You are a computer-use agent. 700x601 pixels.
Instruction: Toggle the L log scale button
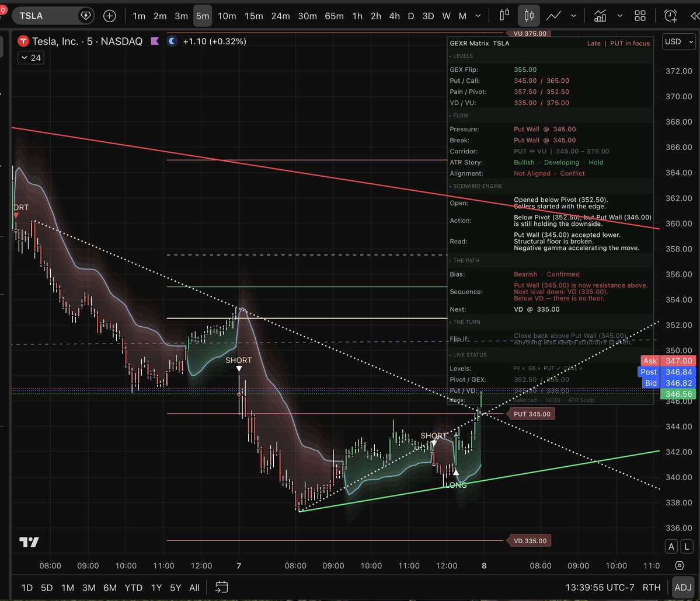pyautogui.click(x=687, y=546)
